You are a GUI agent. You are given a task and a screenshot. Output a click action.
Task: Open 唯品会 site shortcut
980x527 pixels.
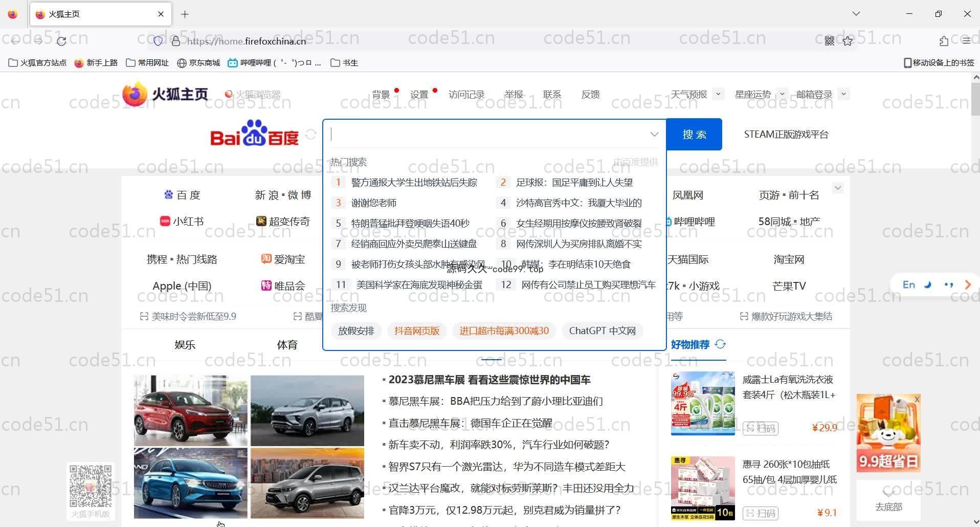tap(283, 286)
